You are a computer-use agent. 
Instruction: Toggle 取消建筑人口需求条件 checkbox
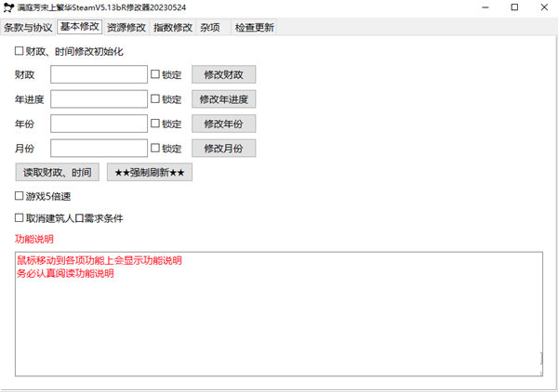click(20, 218)
